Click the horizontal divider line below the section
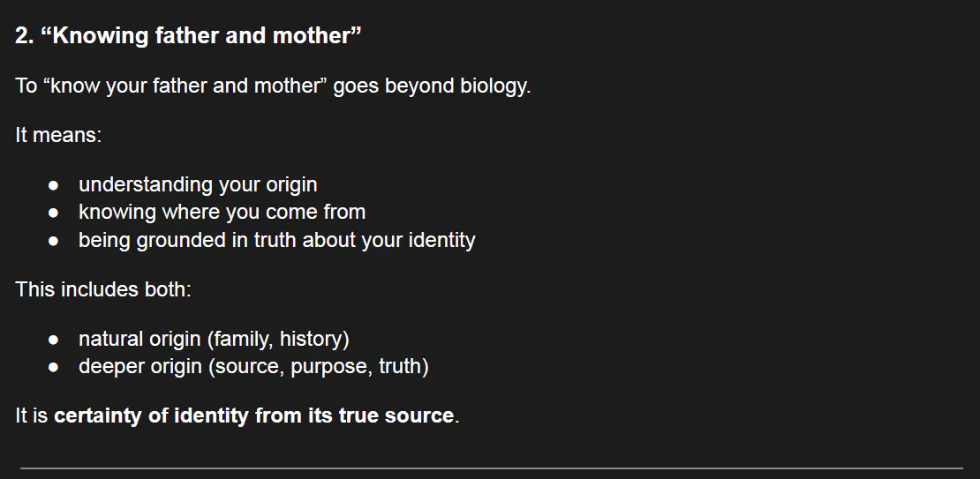The image size is (980, 479). click(x=491, y=468)
